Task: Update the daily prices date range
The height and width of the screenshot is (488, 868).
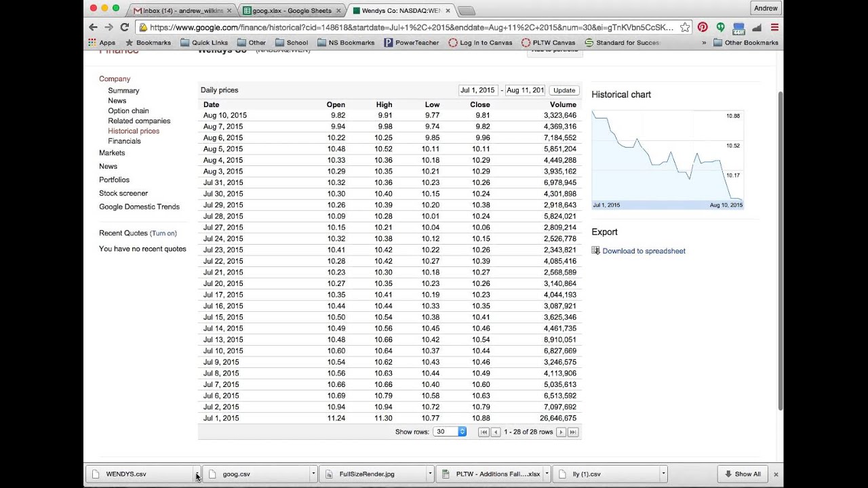Action: tap(564, 90)
